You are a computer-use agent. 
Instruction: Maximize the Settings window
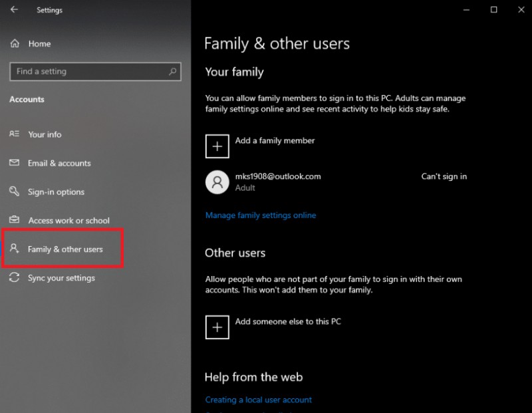pyautogui.click(x=493, y=10)
